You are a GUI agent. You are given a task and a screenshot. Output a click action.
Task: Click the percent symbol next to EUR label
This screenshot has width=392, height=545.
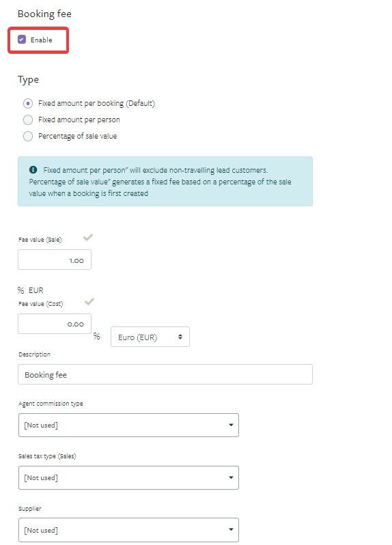(x=21, y=290)
